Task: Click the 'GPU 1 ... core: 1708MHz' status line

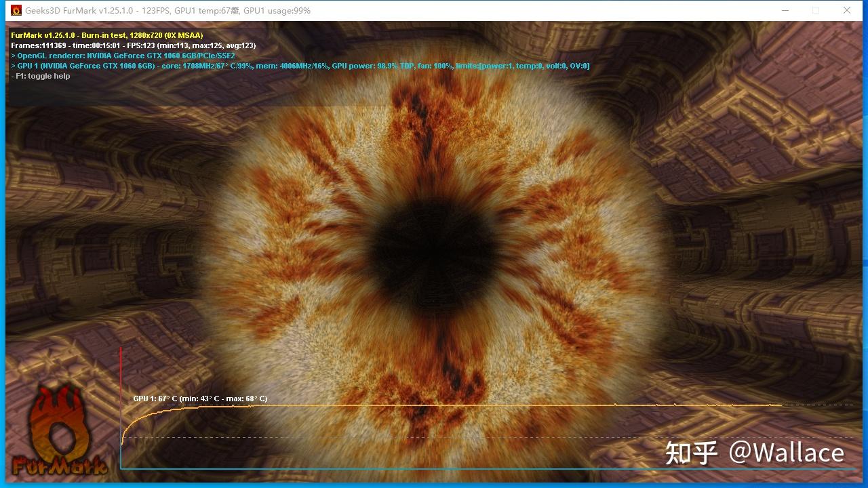Action: (300, 66)
